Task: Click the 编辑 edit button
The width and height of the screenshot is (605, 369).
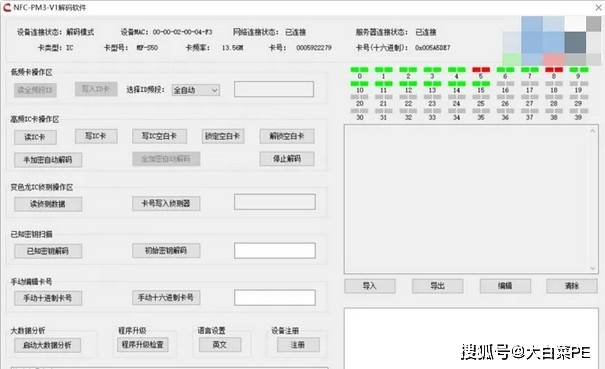Action: click(505, 286)
